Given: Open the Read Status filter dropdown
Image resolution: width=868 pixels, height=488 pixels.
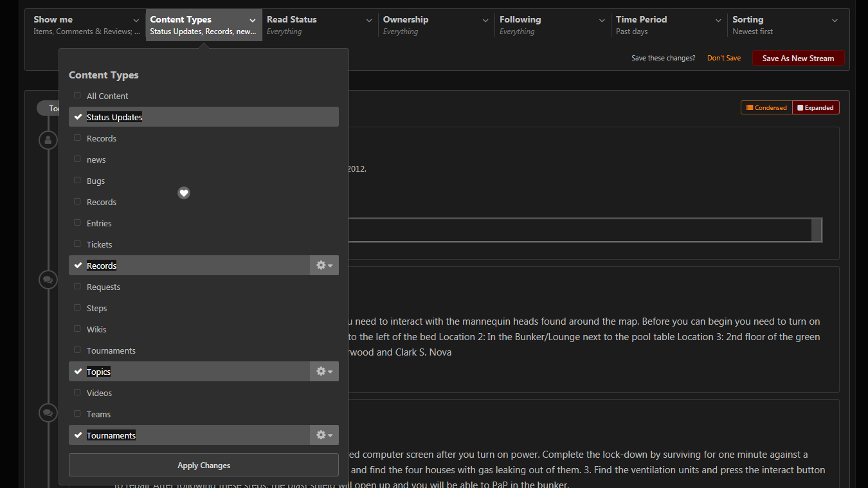Looking at the screenshot, I should pyautogui.click(x=320, y=25).
